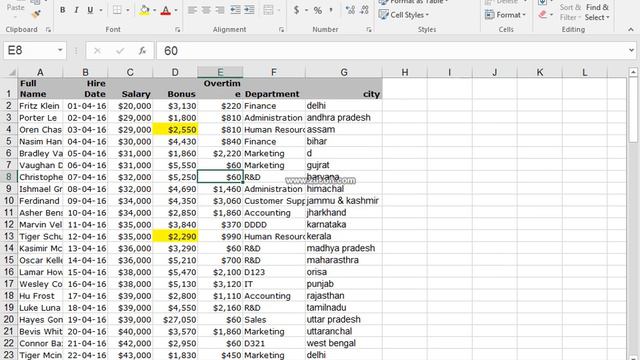
Task: Select the overtime cell $3,120
Action: point(220,284)
